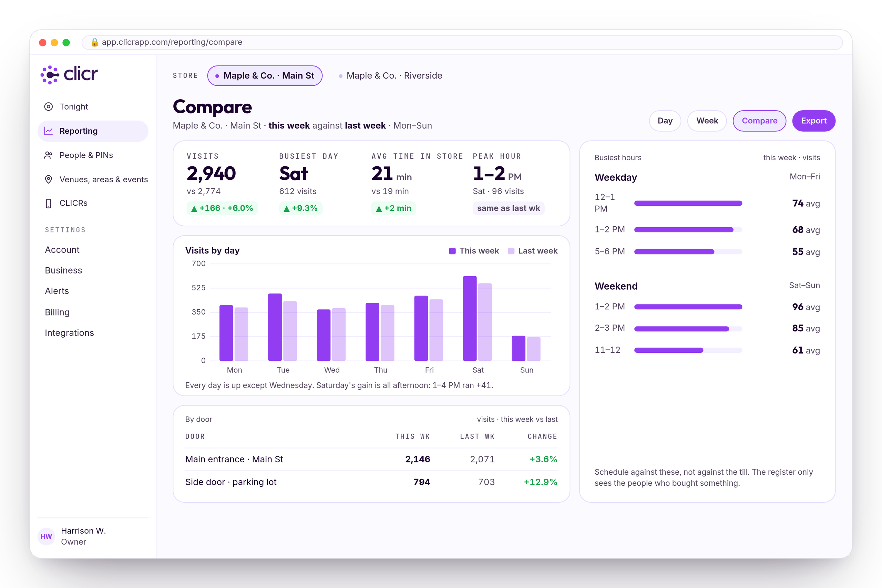Image resolution: width=882 pixels, height=588 pixels.
Task: Click the Weekday heading
Action: 616,177
